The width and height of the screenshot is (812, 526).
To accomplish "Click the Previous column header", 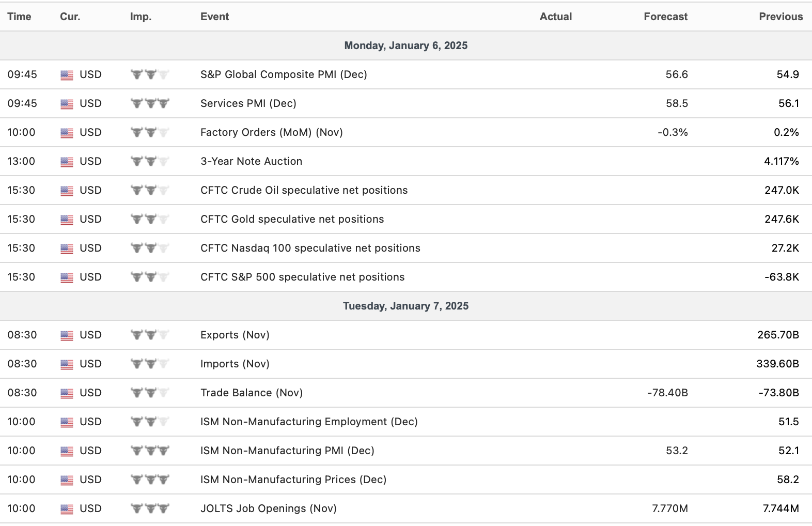I will coord(780,17).
